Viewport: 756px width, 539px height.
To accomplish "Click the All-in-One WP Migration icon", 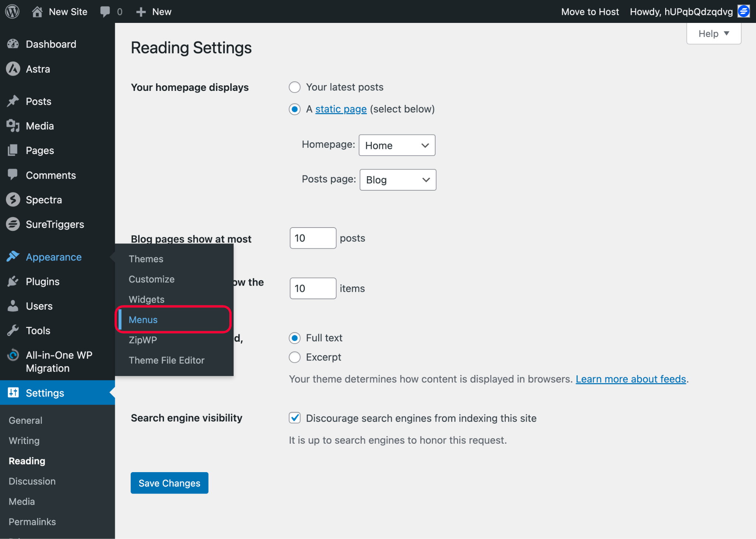I will [x=13, y=355].
